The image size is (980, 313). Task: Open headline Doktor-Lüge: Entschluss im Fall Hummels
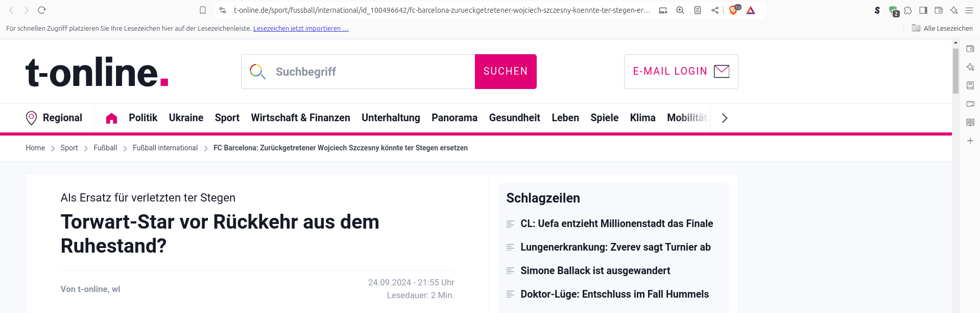point(614,294)
